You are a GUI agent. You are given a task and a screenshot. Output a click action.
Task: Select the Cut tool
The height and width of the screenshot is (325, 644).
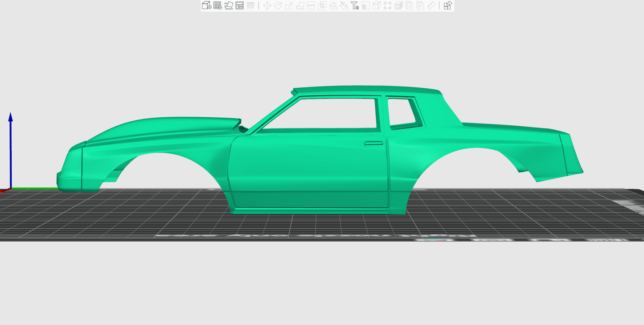[311, 5]
